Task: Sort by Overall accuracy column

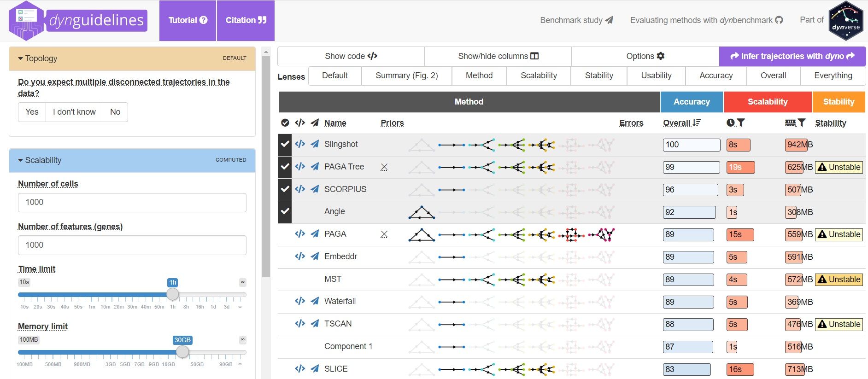Action: (x=681, y=123)
